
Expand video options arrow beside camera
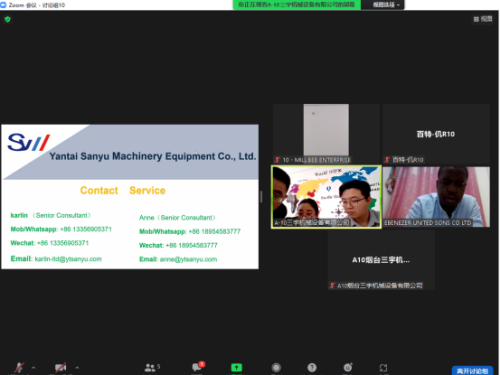click(77, 368)
